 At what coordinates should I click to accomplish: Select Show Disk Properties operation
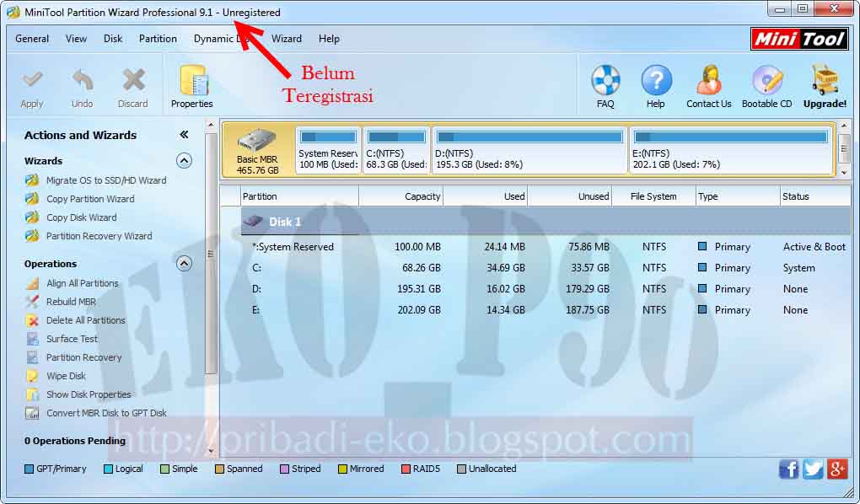click(89, 395)
